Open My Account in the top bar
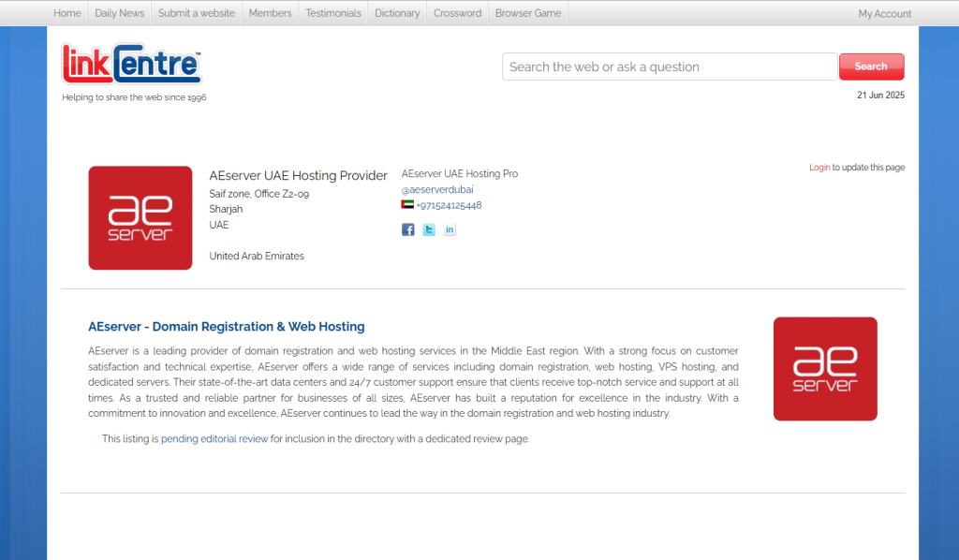 click(884, 13)
